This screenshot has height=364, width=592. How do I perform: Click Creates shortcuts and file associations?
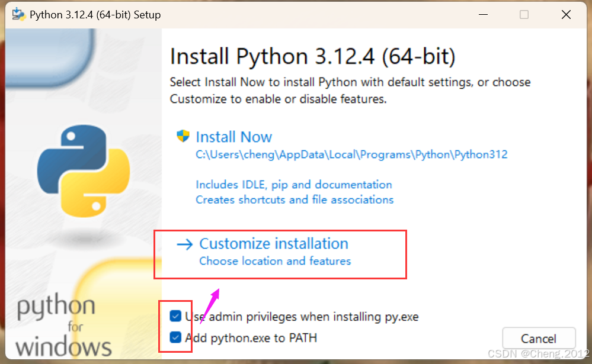(x=295, y=200)
